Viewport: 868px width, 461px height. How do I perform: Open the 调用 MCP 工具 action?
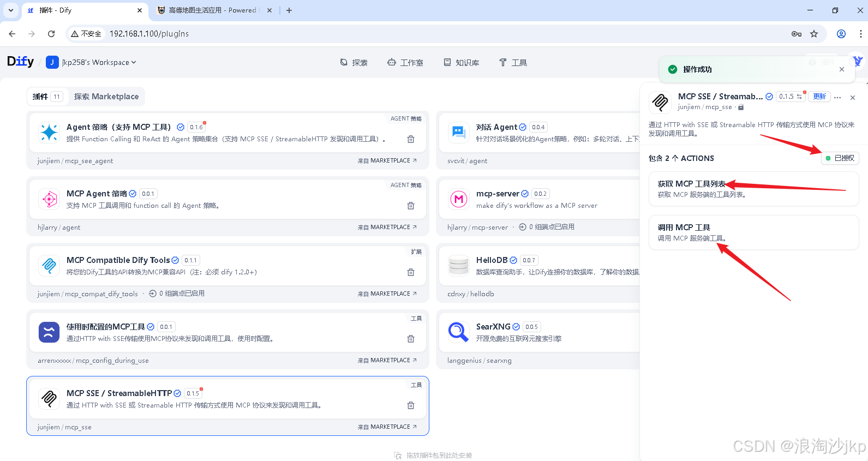[753, 232]
